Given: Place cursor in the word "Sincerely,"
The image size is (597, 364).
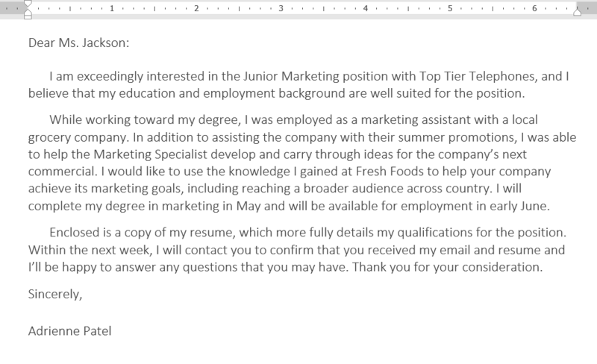Looking at the screenshot, I should point(55,294).
